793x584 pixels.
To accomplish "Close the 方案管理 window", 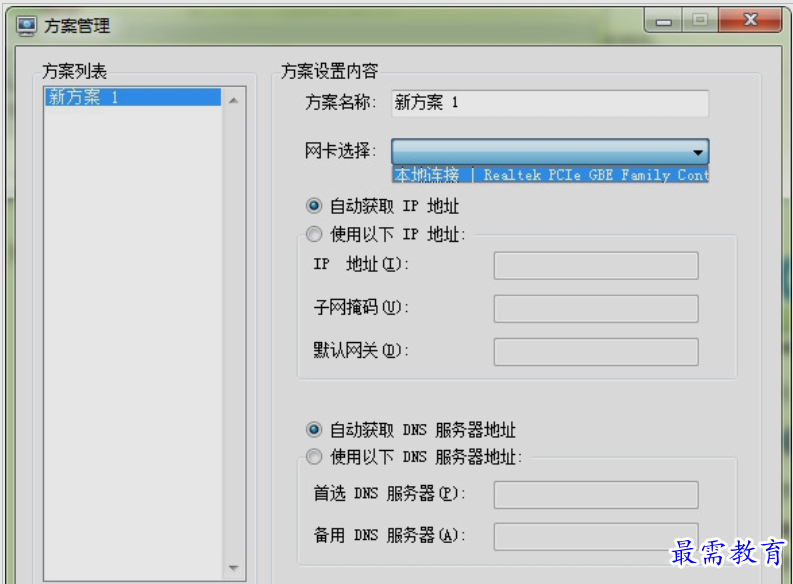I will click(x=751, y=20).
